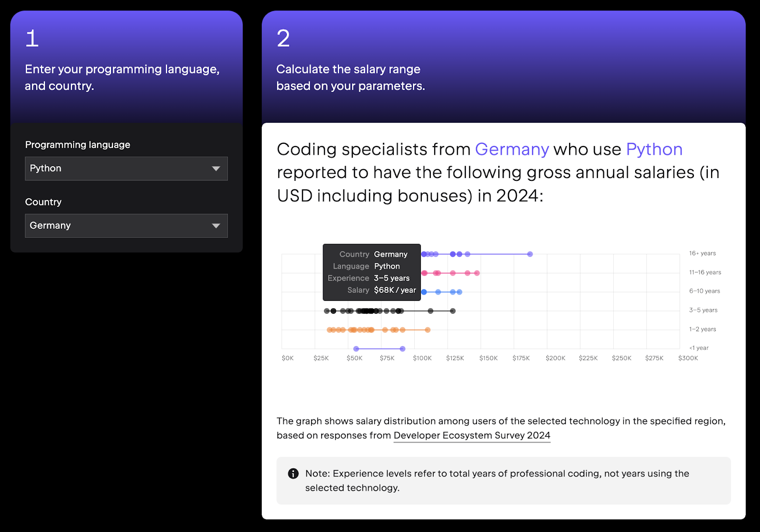Click the $200K axis label
760x532 pixels.
pos(555,358)
